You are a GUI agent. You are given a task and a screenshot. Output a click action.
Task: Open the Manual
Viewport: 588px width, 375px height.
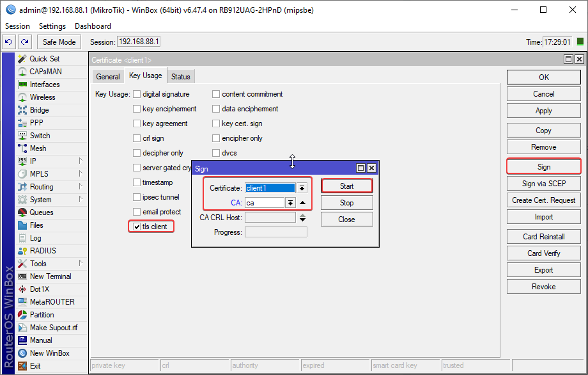[41, 340]
